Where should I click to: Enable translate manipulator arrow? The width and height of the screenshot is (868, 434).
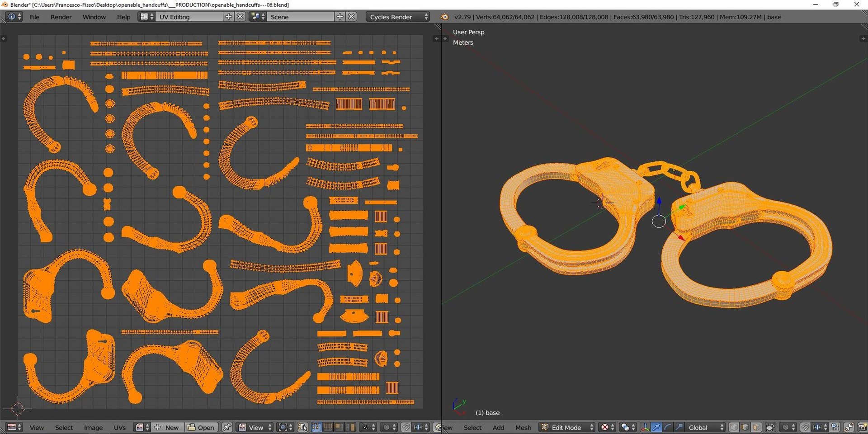tap(656, 427)
